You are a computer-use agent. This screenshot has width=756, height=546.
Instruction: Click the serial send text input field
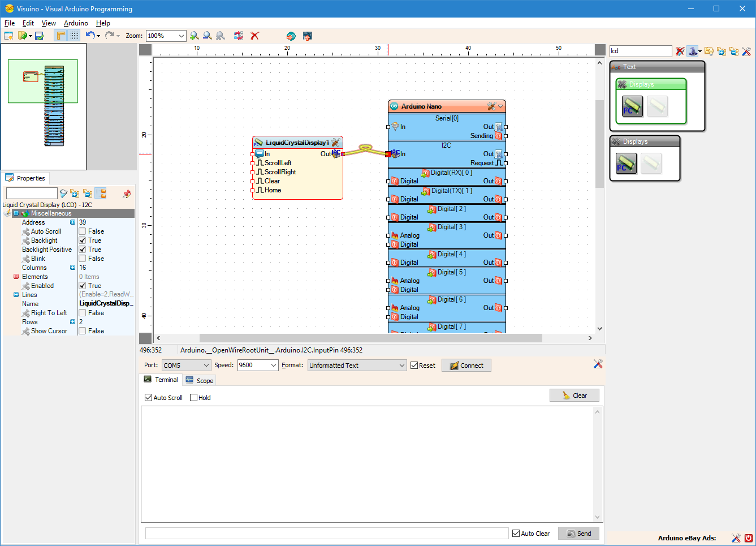(327, 534)
